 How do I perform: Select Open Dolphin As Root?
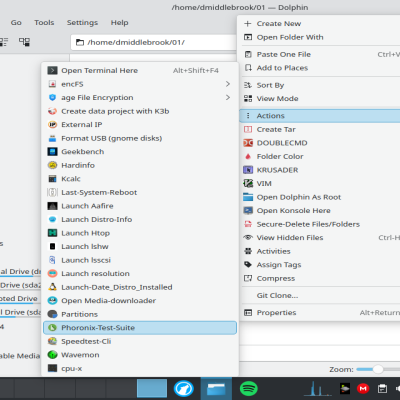(320, 197)
